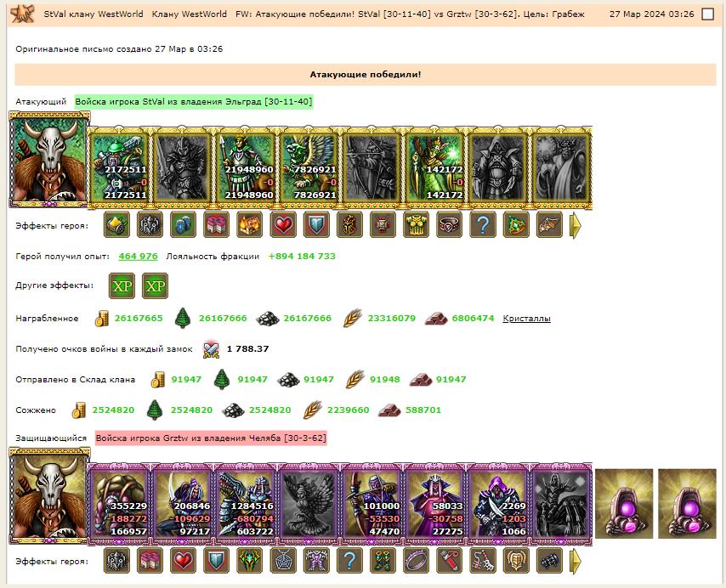Click the handshake clan icon in the message header
726x588 pixels.
click(23, 14)
